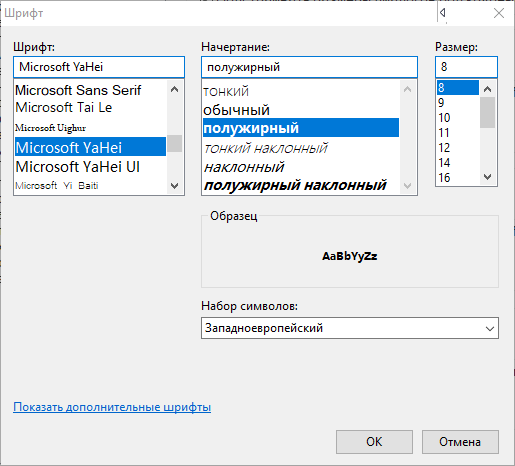This screenshot has width=515, height=466.
Task: Select Microsoft YaHei UI font
Action: (x=90, y=167)
